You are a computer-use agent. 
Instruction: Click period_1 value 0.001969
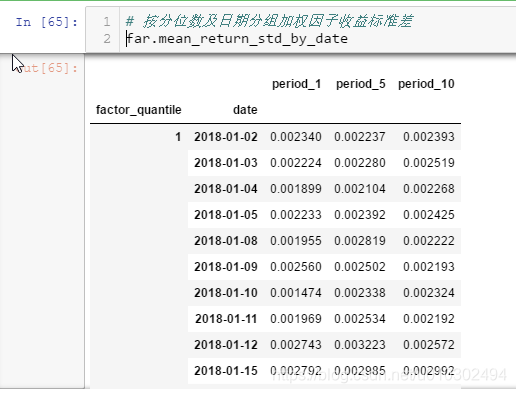point(296,319)
